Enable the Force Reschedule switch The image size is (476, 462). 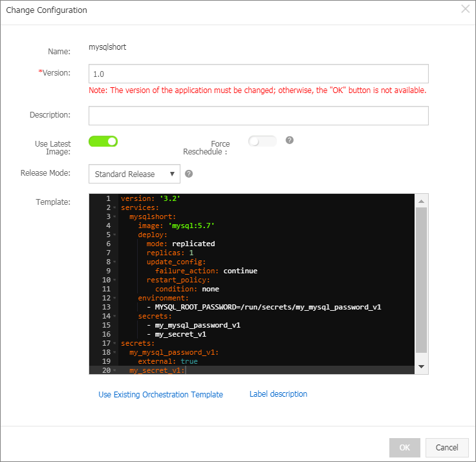point(263,142)
